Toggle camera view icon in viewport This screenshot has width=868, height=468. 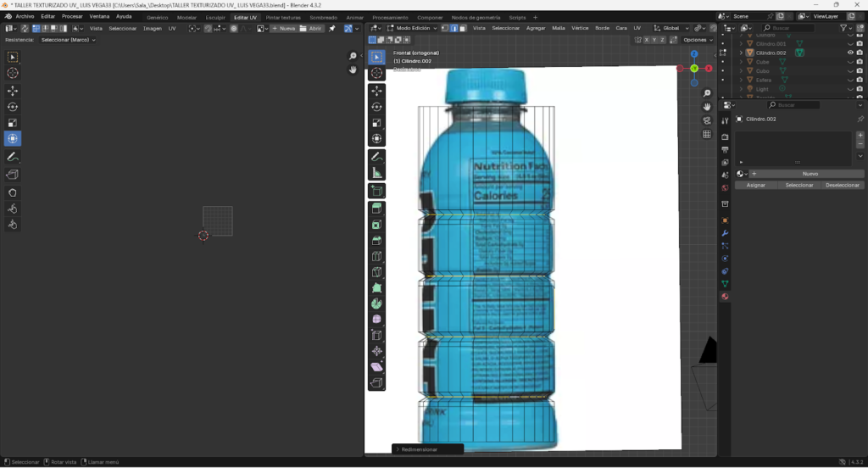click(707, 120)
